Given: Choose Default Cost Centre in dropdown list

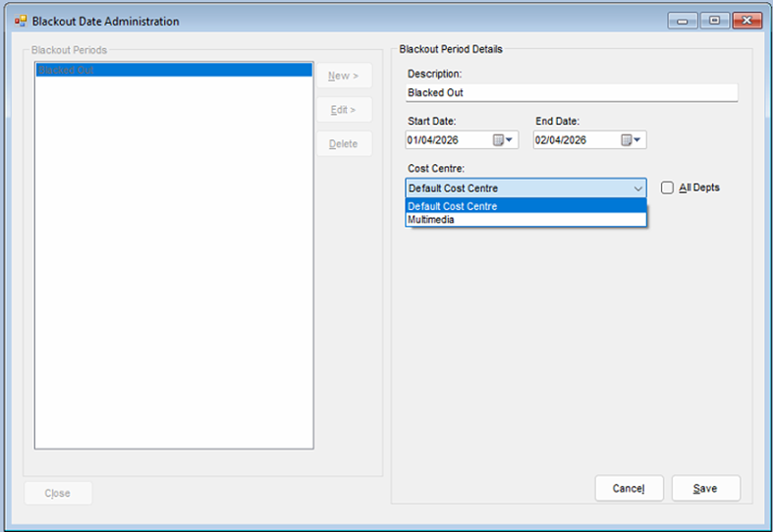Looking at the screenshot, I should point(525,206).
